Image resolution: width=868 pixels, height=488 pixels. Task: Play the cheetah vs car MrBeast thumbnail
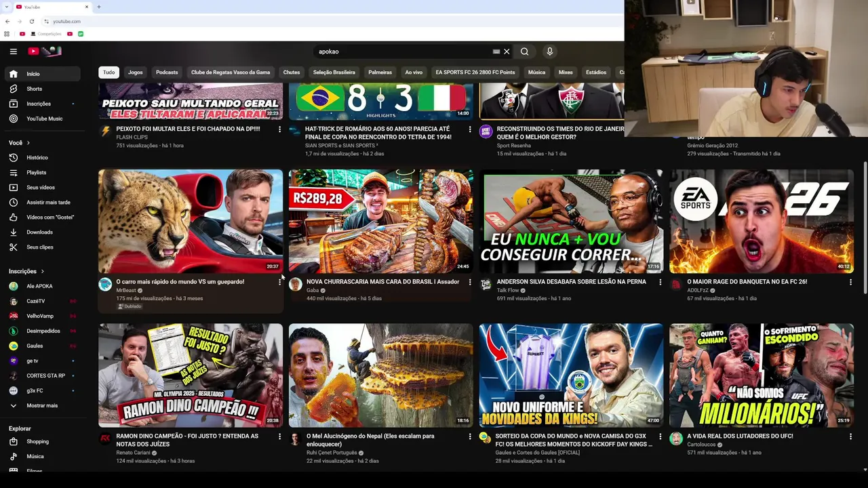click(x=191, y=221)
